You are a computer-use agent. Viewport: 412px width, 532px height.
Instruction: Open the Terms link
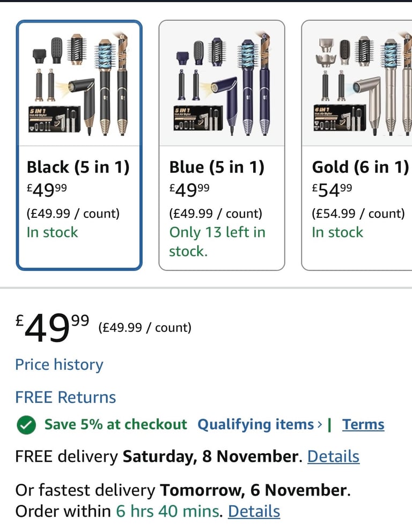tap(363, 425)
